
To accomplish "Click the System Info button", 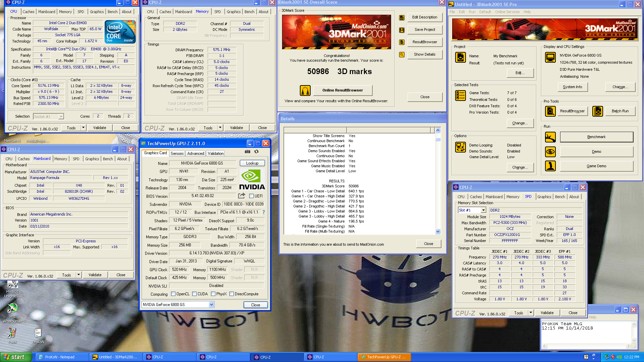I will (572, 87).
